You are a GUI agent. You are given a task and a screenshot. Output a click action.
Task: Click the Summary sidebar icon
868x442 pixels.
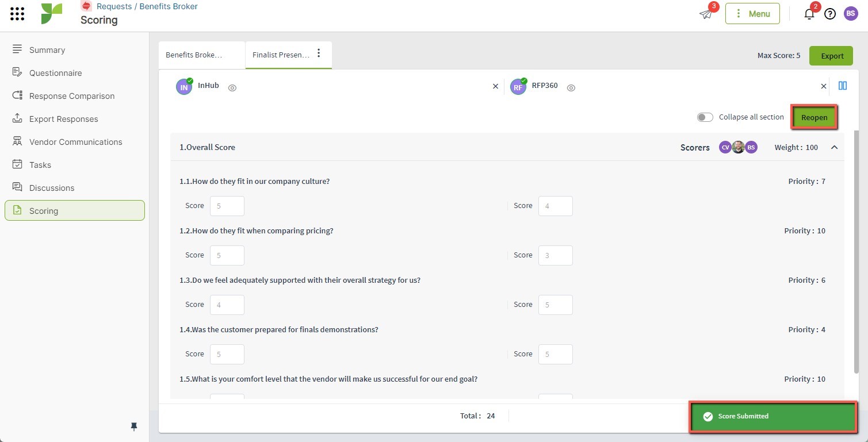tap(17, 49)
